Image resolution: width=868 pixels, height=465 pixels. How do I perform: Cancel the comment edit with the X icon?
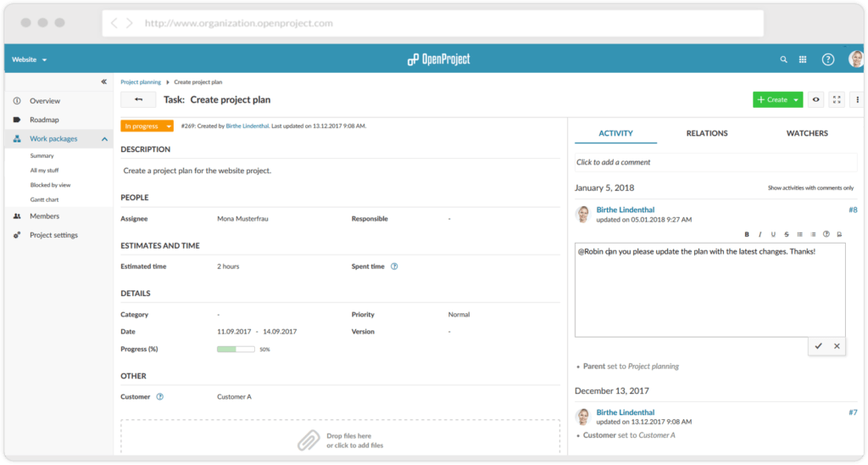[x=837, y=346]
